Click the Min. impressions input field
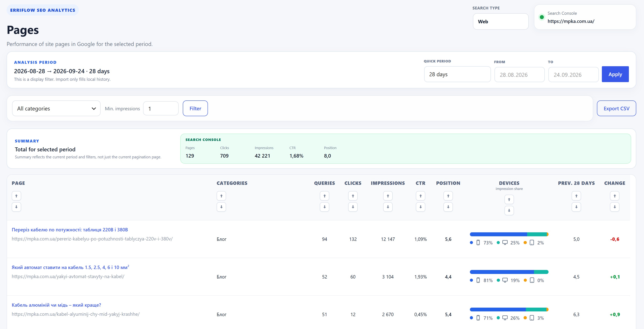644x329 pixels. pyautogui.click(x=161, y=108)
